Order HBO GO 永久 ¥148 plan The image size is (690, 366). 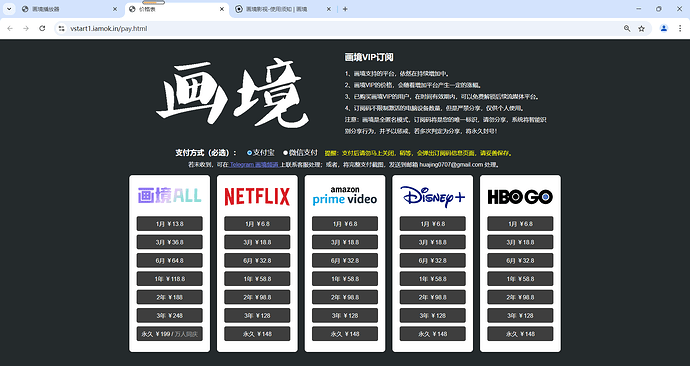tap(520, 334)
